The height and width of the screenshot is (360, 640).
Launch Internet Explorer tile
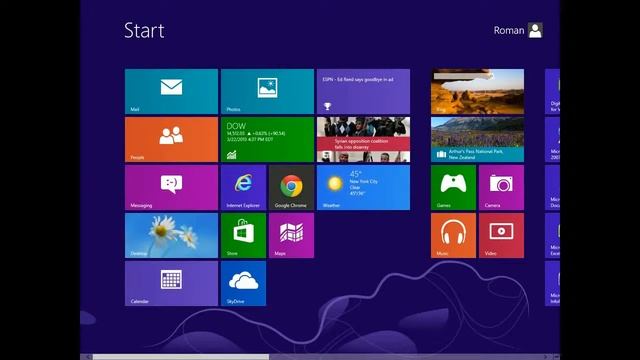click(x=243, y=187)
